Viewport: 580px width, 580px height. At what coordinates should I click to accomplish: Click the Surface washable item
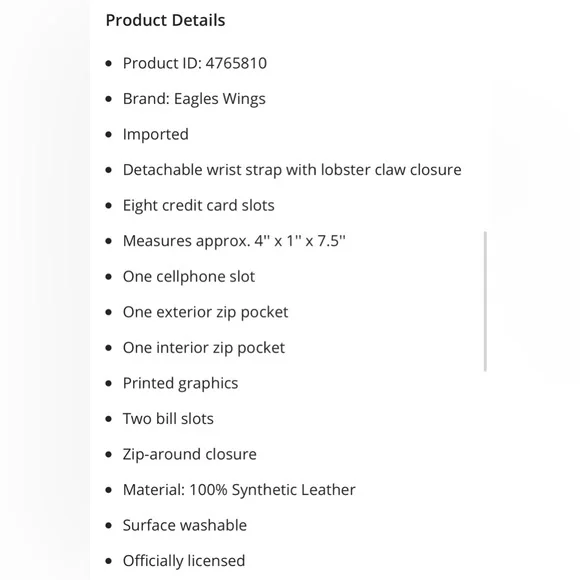185,525
